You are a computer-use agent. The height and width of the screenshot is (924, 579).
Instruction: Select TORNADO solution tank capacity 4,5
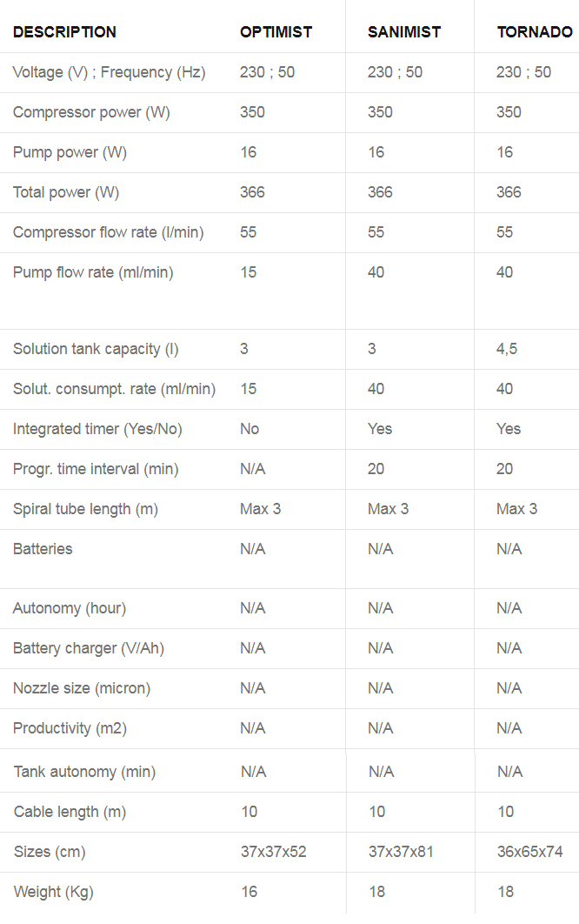pyautogui.click(x=507, y=349)
